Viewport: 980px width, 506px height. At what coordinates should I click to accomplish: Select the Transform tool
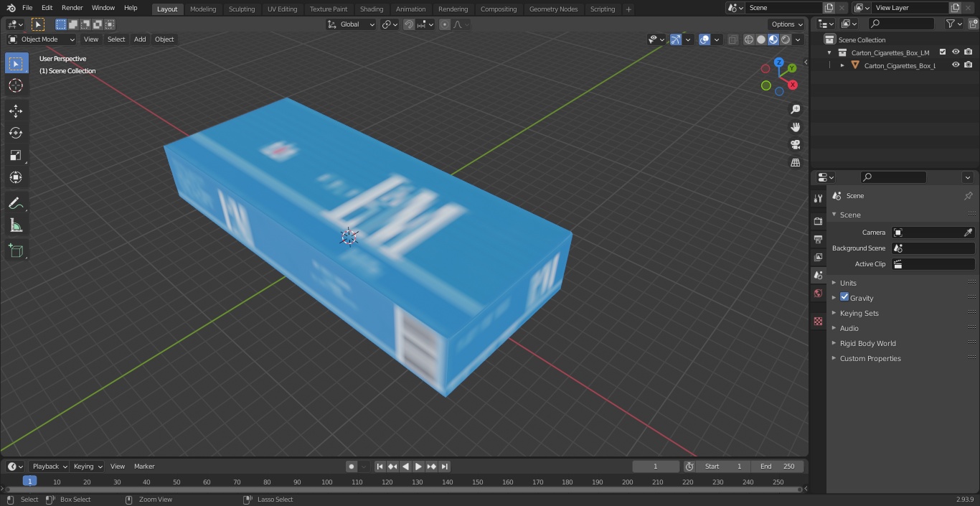16,177
